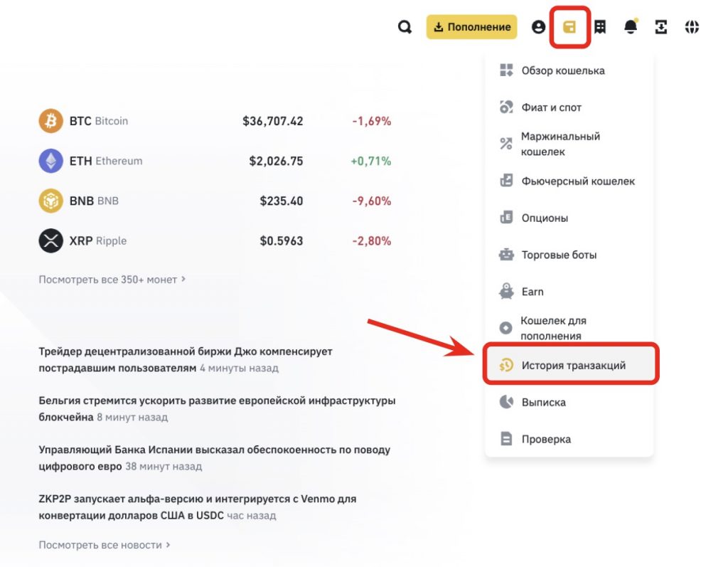This screenshot has width=728, height=567.
Task: Click the -9,60% change value
Action: 371,201
